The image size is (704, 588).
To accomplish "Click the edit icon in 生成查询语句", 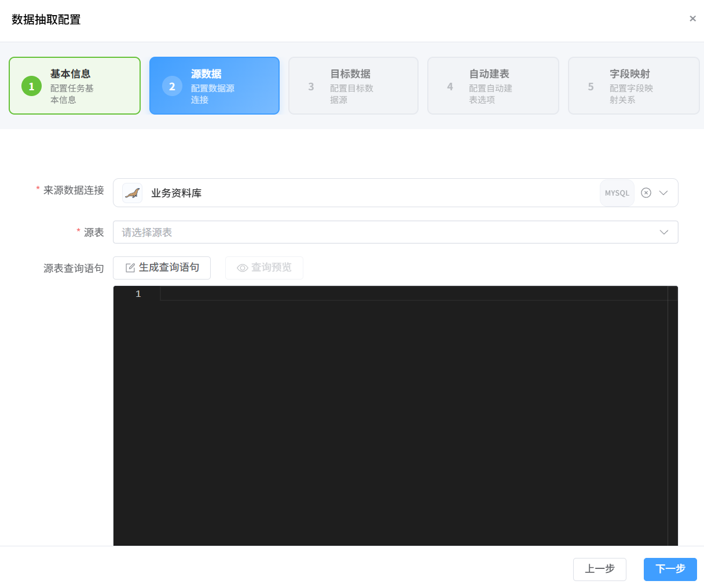I will point(130,268).
